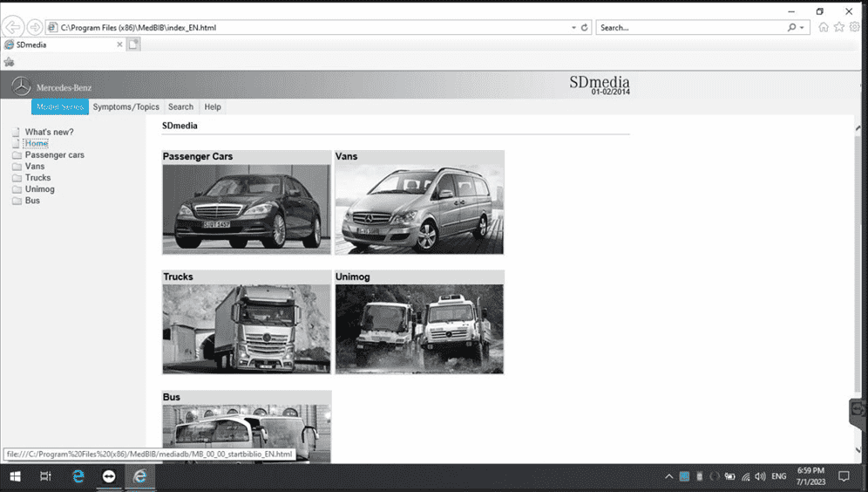This screenshot has height=492, width=868.
Task: Click the Home link in sidebar
Action: click(37, 143)
